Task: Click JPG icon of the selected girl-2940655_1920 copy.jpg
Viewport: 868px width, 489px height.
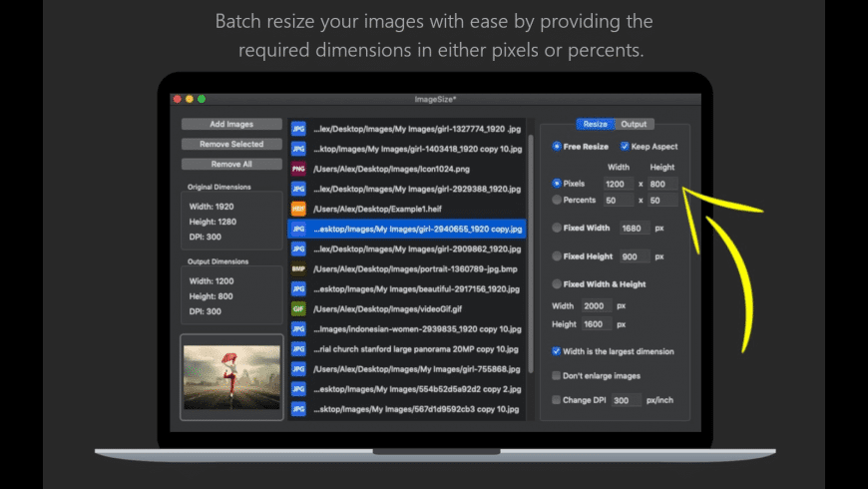Action: pos(298,229)
